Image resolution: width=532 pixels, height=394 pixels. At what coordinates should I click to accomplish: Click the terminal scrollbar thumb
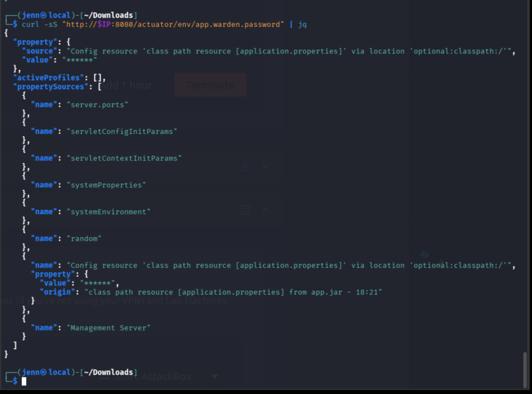tap(525, 370)
